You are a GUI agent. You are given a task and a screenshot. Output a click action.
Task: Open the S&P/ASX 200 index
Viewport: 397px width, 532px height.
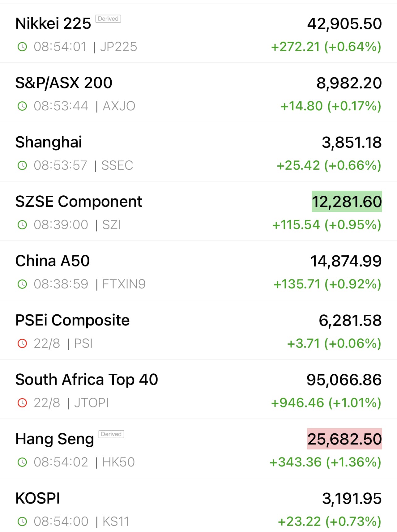[x=64, y=83]
